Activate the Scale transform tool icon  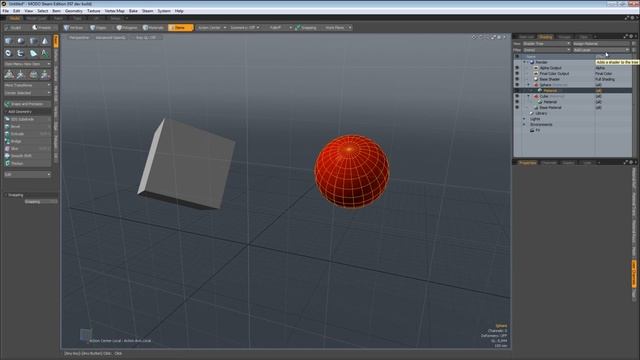(x=33, y=74)
